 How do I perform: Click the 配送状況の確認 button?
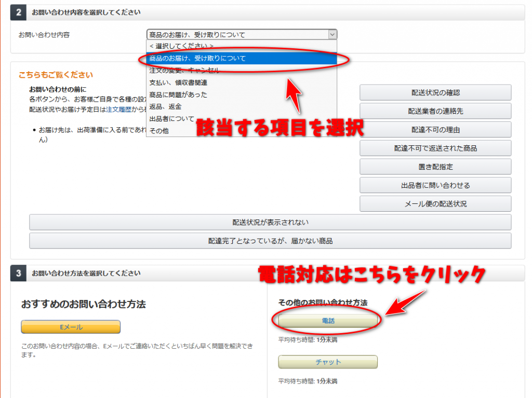coord(435,93)
